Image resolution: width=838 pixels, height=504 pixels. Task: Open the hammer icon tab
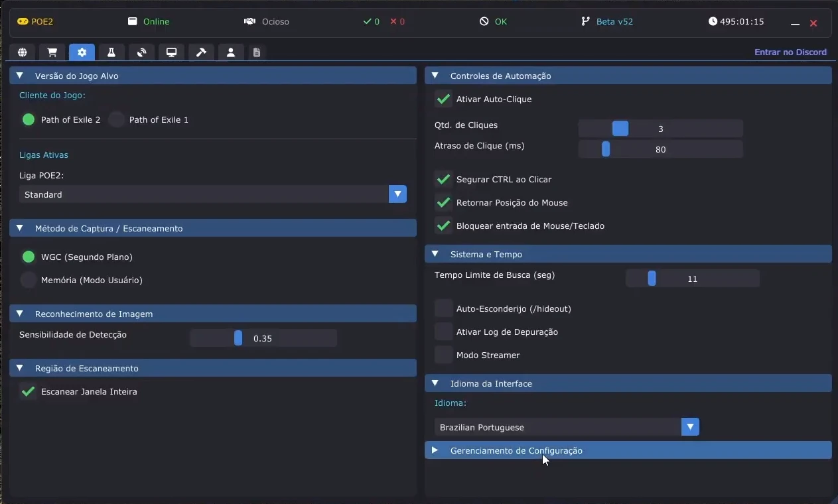[x=201, y=52]
